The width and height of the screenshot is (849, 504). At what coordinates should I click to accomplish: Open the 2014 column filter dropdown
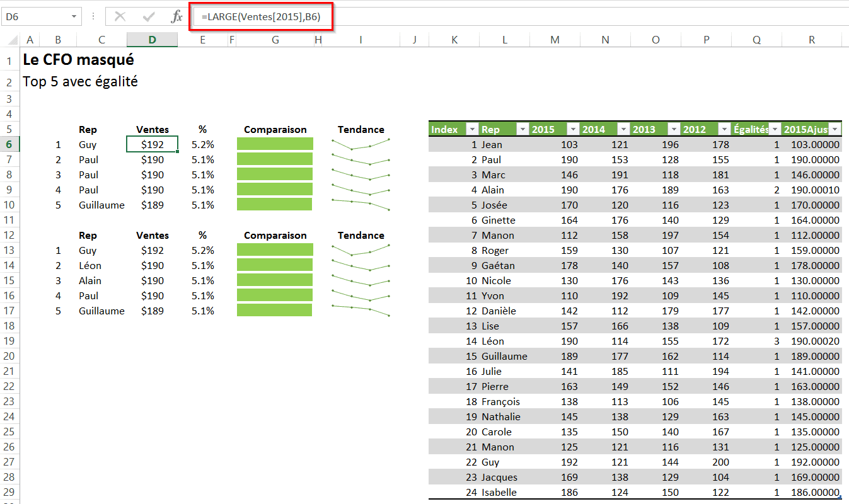point(623,130)
